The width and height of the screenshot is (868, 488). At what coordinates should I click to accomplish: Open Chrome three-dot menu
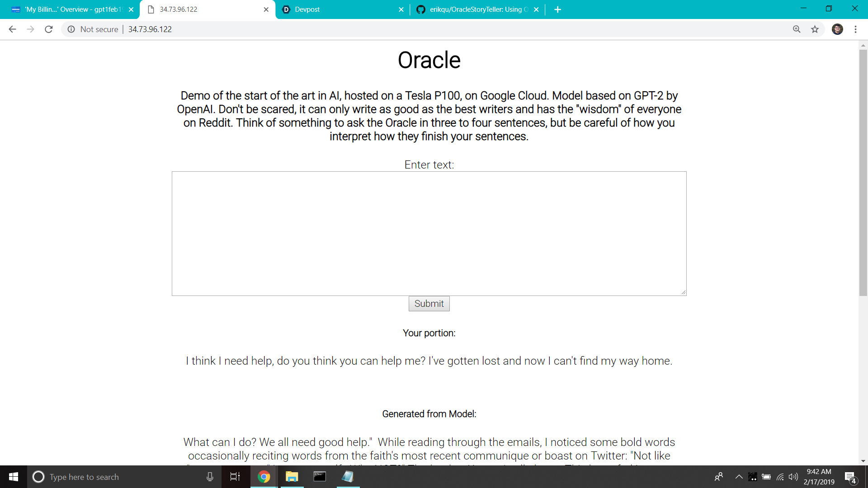tap(855, 29)
